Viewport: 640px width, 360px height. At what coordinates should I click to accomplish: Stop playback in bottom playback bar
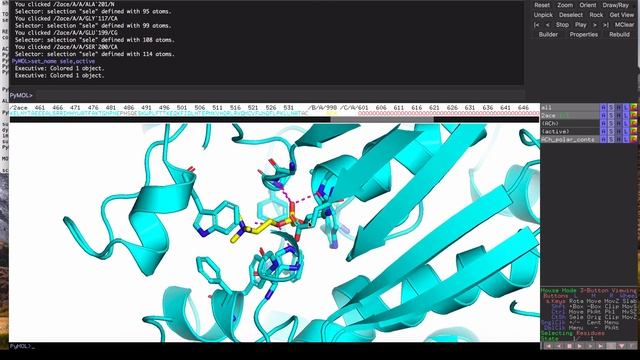pyautogui.click(x=569, y=346)
